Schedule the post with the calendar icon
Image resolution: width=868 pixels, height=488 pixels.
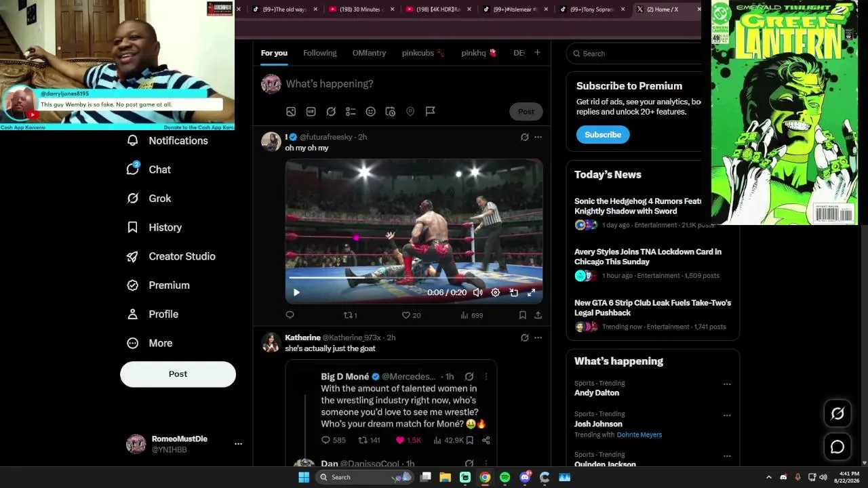tap(391, 112)
